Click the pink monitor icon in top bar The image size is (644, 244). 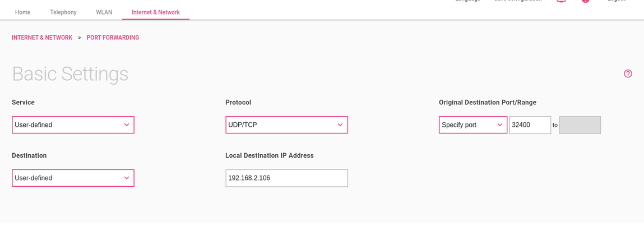click(x=561, y=1)
